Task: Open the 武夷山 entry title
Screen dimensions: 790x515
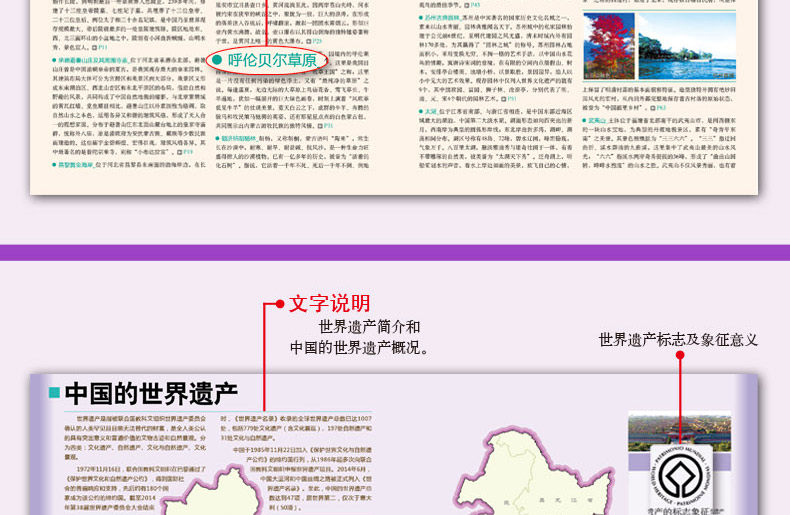Action: (x=597, y=121)
